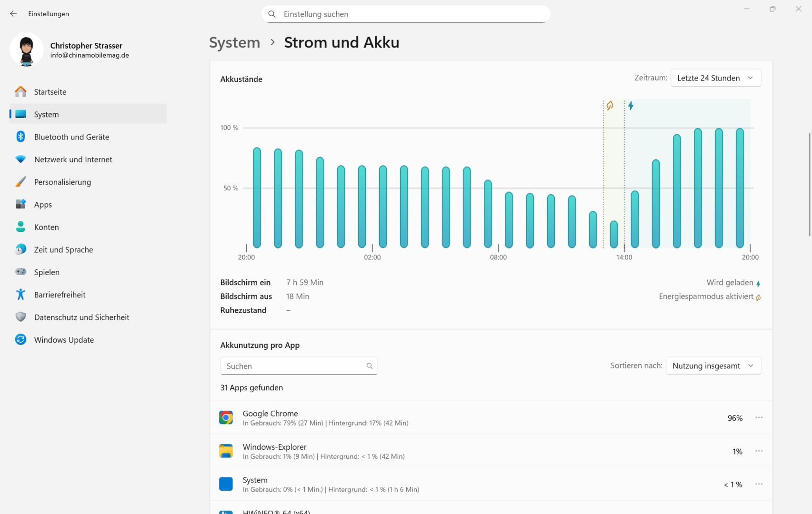Select Startseite in the sidebar

tap(88, 91)
